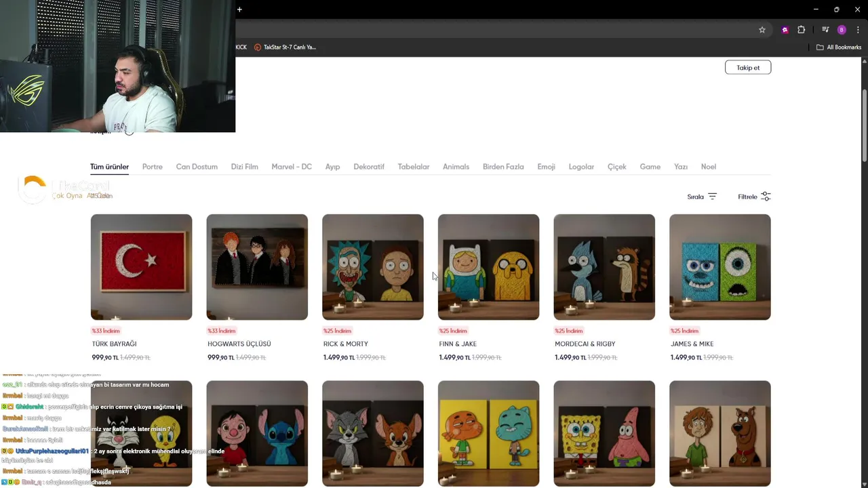Open the pink extension icon in toolbar
This screenshot has width=868, height=488.
click(x=785, y=30)
